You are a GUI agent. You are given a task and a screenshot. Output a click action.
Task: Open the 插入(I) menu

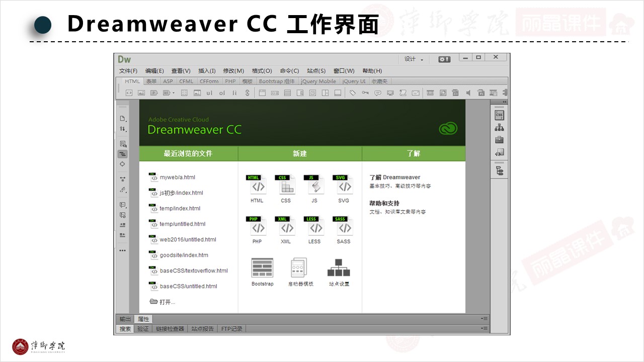[207, 71]
